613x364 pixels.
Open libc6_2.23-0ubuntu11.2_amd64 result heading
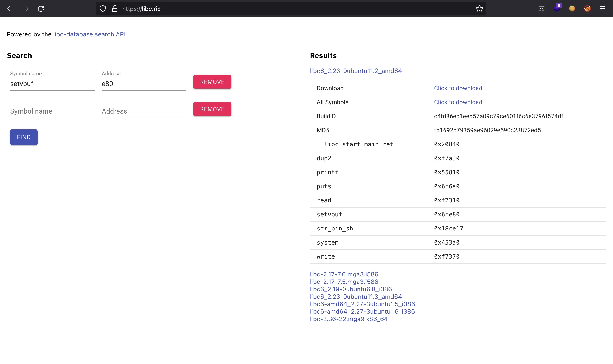356,71
